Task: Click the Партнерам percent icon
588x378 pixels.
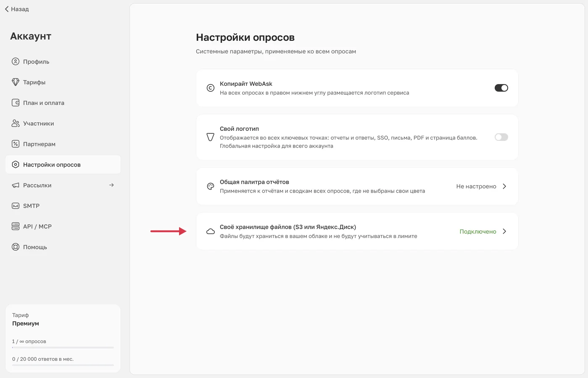Action: [x=16, y=144]
